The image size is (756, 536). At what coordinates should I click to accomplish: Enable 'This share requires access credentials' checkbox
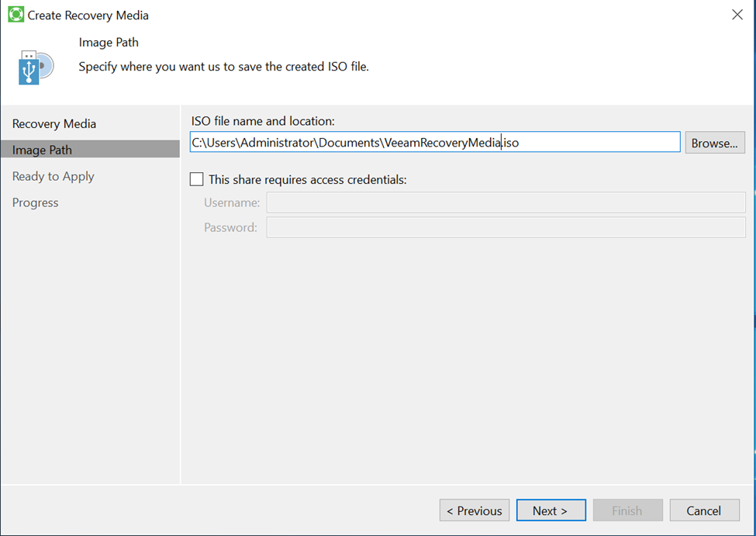(x=197, y=179)
